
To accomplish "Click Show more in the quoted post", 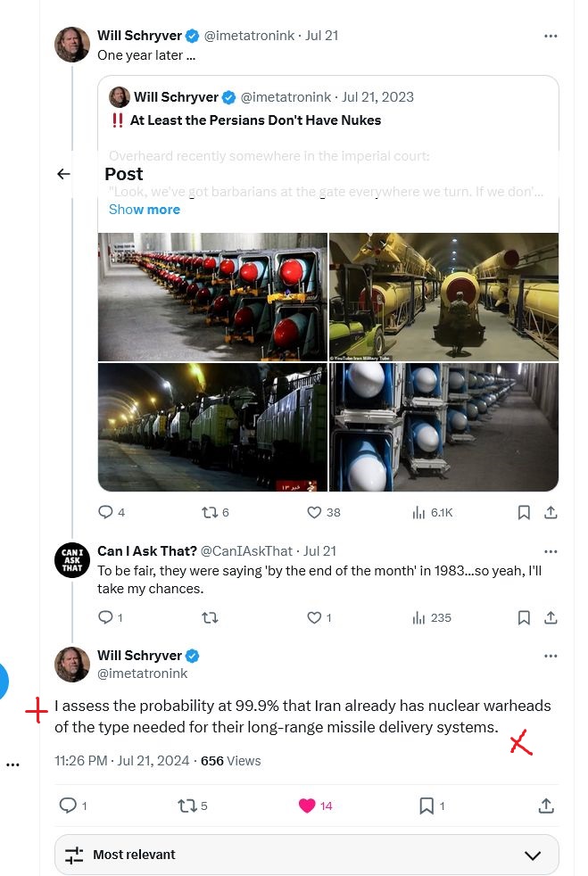I will coord(145,210).
